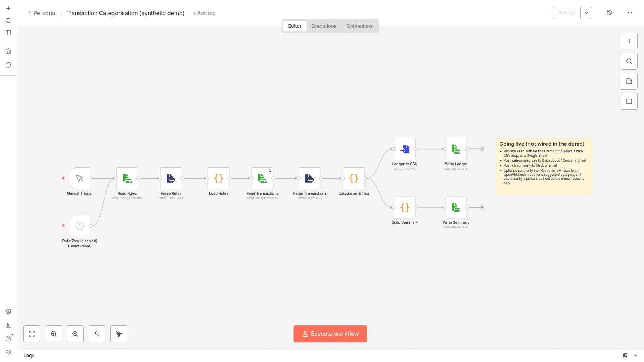This screenshot has height=362, width=644.
Task: Open the Parse Transactions node
Action: (310, 178)
